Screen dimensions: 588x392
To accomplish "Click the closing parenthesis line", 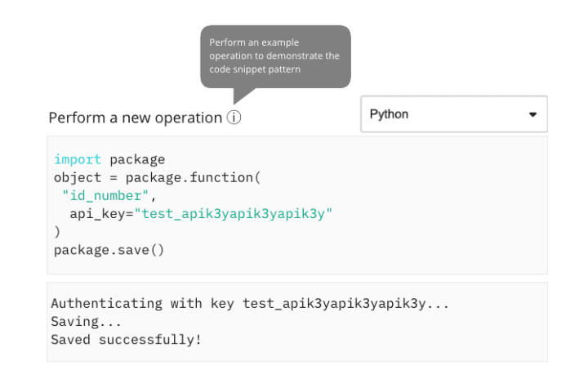I will tap(57, 232).
